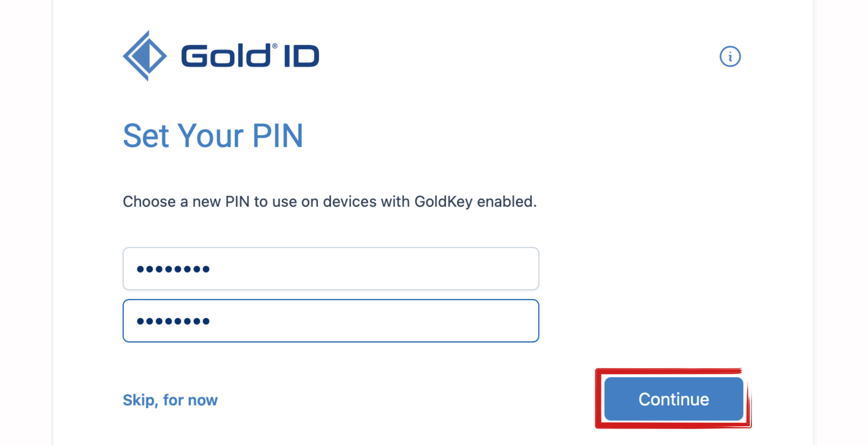This screenshot has width=868, height=445.
Task: Focus the confirm PIN field
Action: 331,321
